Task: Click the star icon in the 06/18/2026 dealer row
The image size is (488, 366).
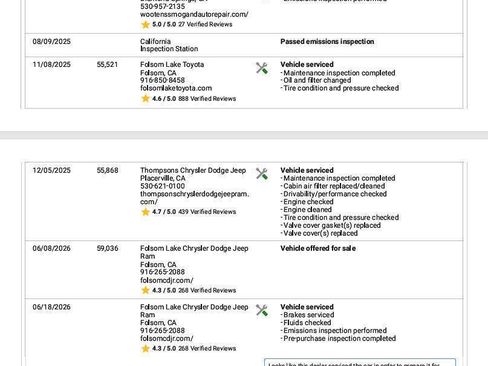Action: 145,348
